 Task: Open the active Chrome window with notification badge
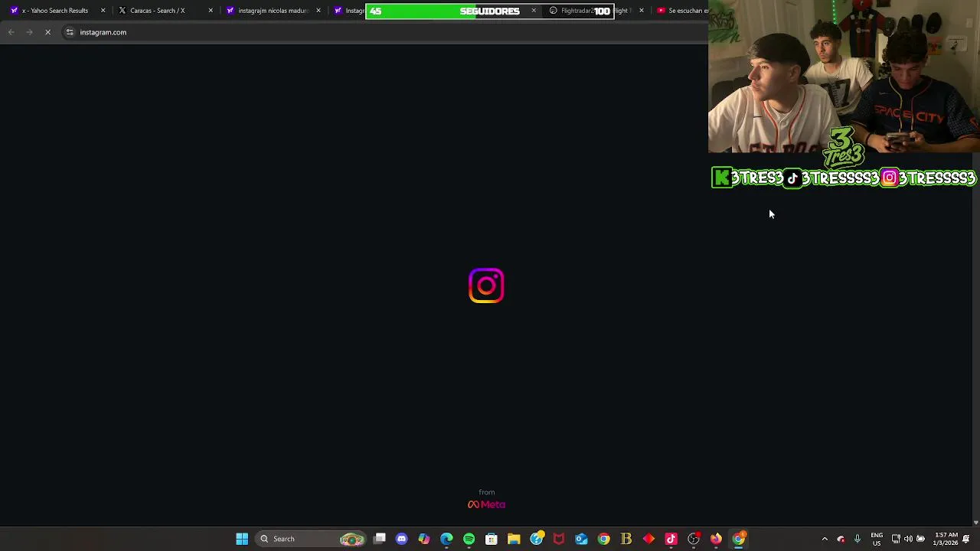(x=739, y=539)
